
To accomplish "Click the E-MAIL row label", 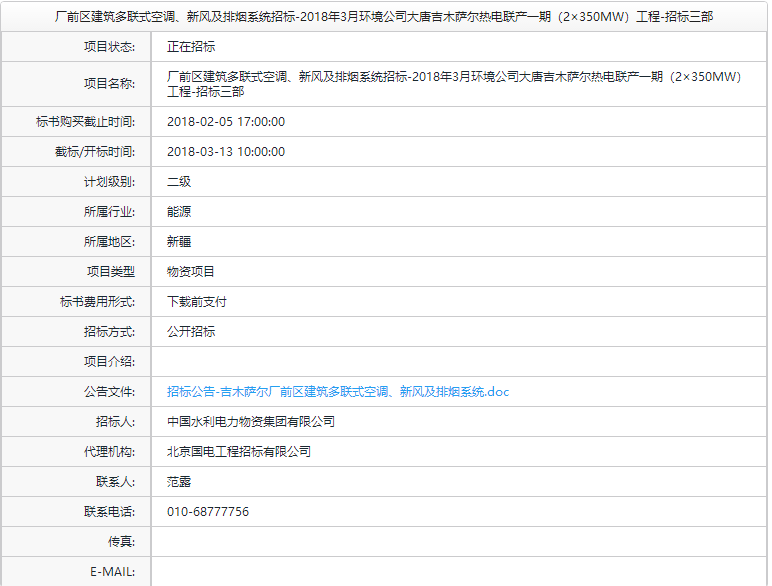I will click(x=112, y=572).
